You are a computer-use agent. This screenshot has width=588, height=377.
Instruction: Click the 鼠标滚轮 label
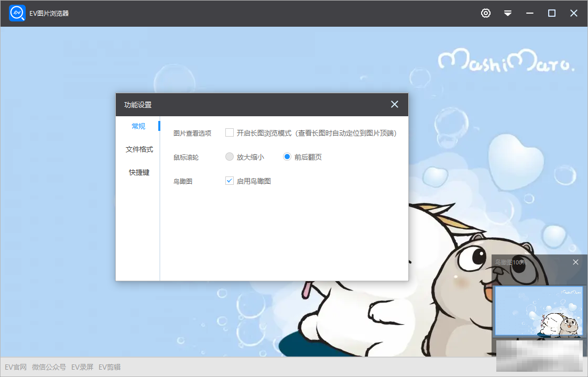(186, 157)
